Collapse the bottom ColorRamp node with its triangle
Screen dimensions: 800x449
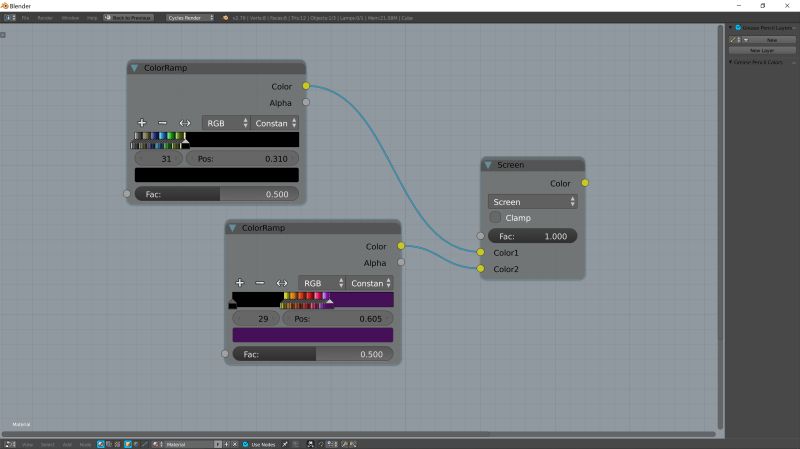(232, 228)
